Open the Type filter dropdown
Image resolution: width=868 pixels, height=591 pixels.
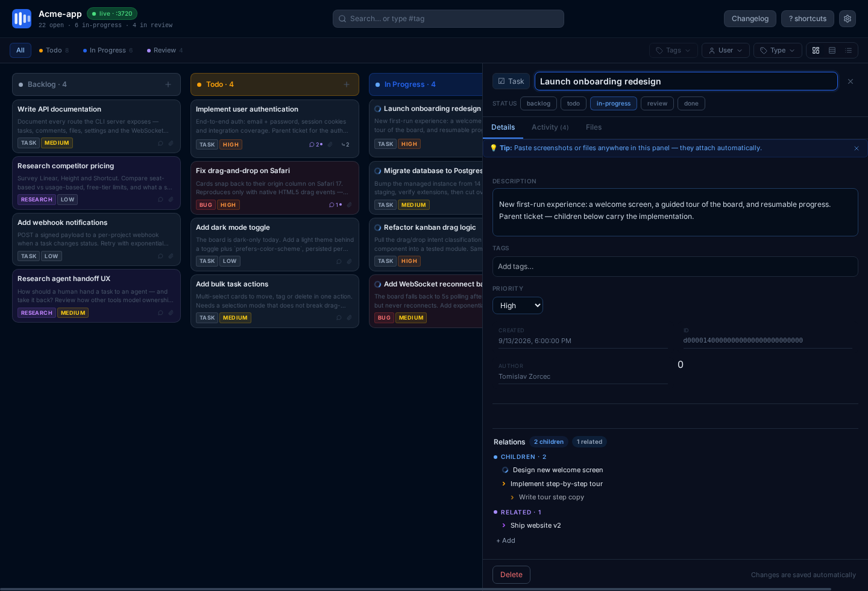(778, 51)
